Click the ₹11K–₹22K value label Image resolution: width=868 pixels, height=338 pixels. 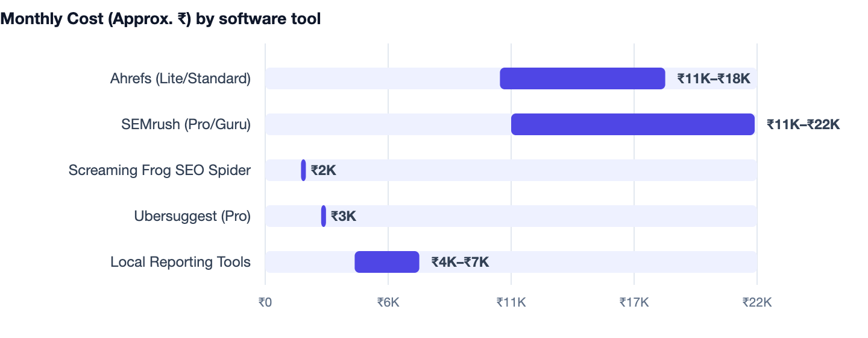point(803,124)
